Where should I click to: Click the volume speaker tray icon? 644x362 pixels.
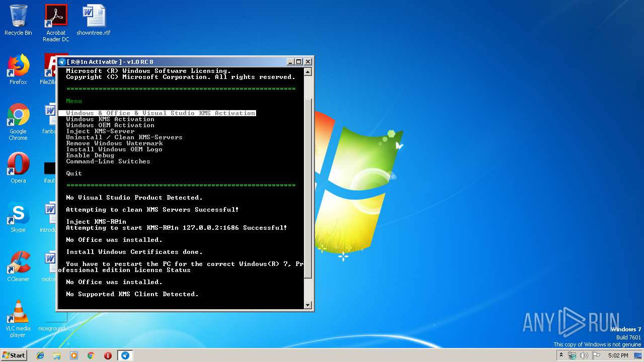584,355
